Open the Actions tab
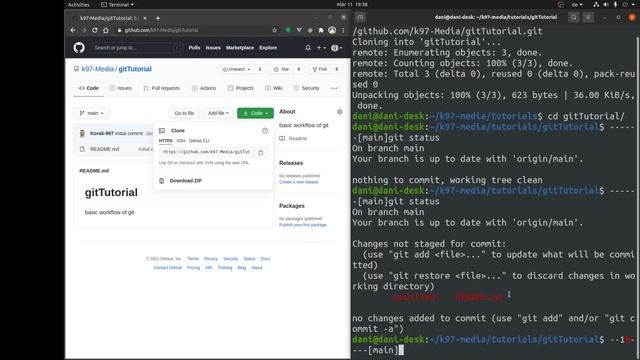Screen dimensions: 640x360 pos(204,88)
